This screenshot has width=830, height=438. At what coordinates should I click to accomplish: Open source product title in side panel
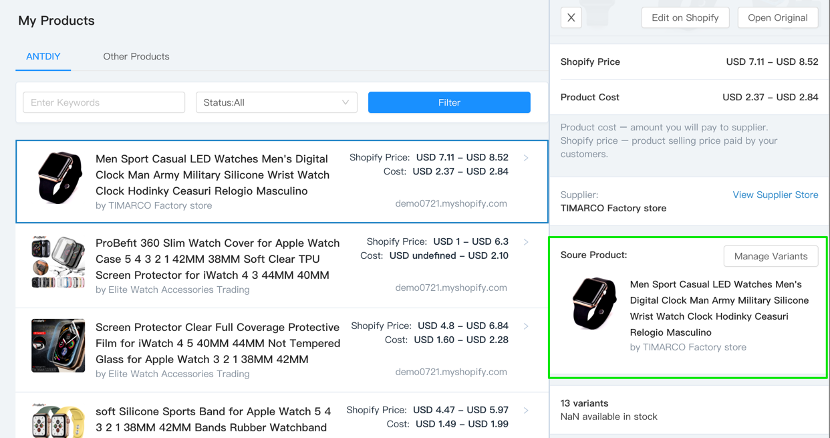point(719,308)
